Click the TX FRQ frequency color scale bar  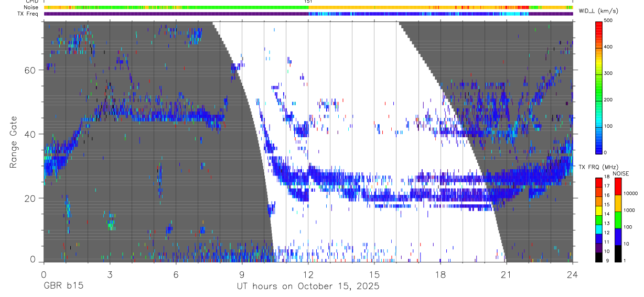coord(599,219)
